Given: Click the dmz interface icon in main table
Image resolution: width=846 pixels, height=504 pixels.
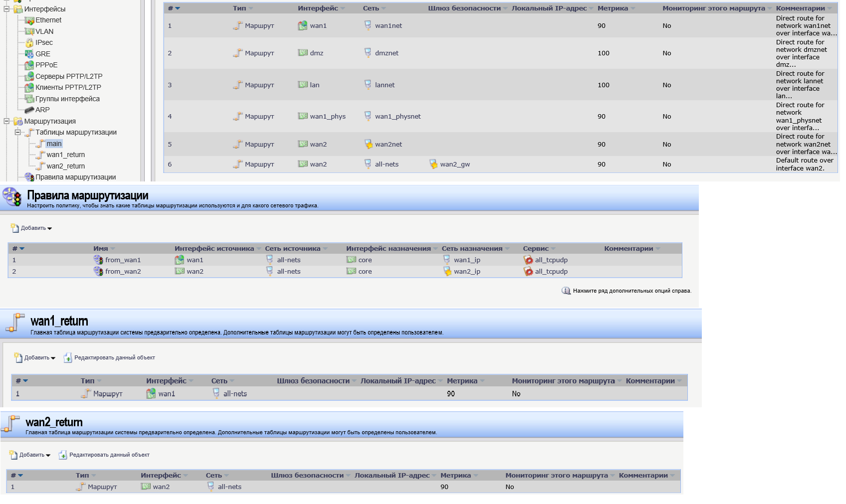Looking at the screenshot, I should (x=303, y=53).
